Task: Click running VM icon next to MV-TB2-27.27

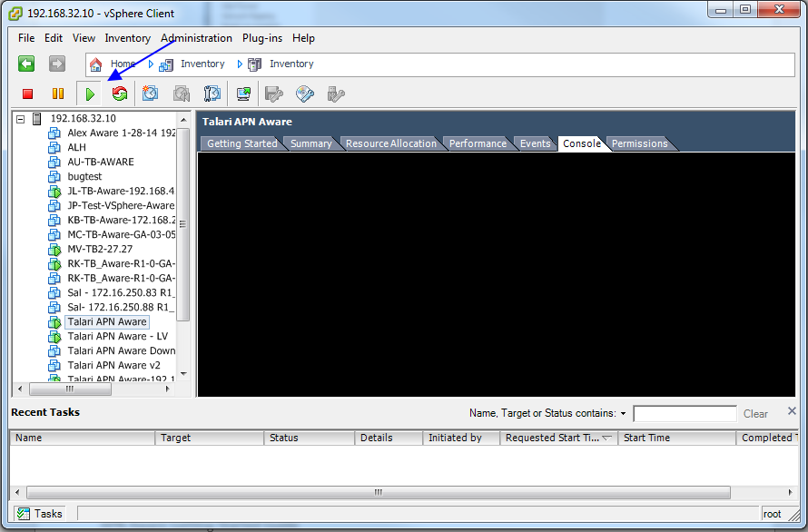Action: [54, 250]
